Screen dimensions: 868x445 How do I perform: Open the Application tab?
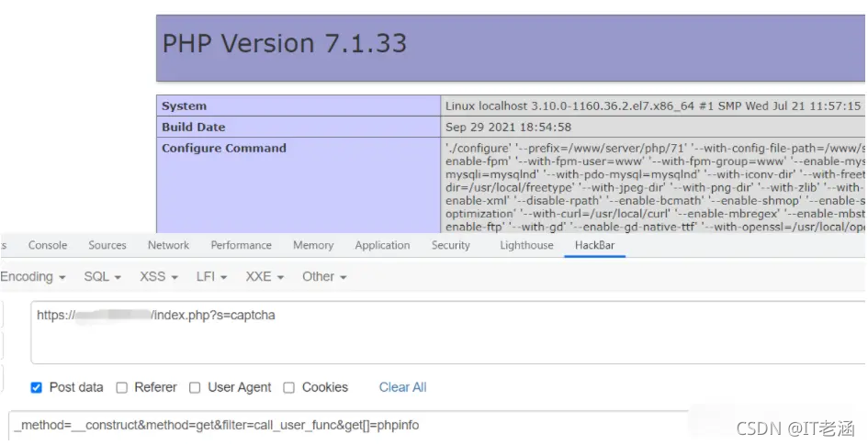[x=382, y=246]
